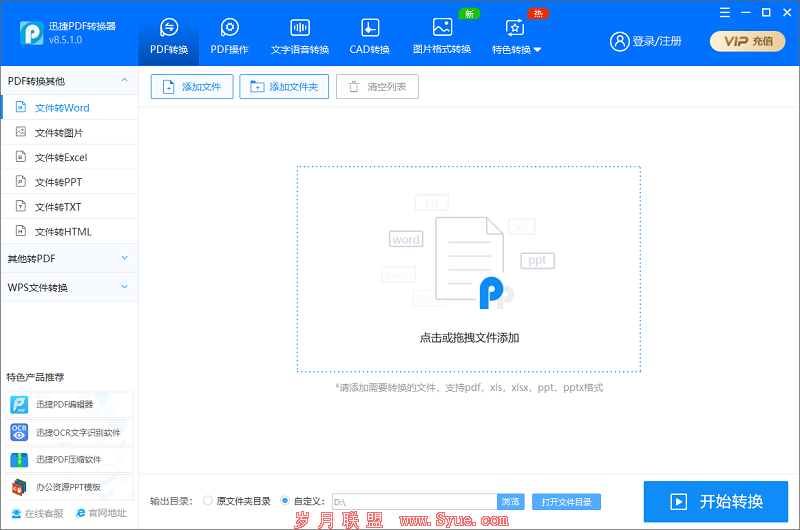The height and width of the screenshot is (530, 800).
Task: Click the VIP 充值 button
Action: point(747,41)
